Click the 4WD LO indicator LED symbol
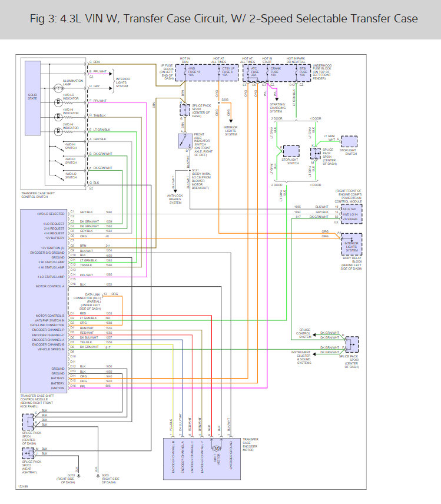 58,102
